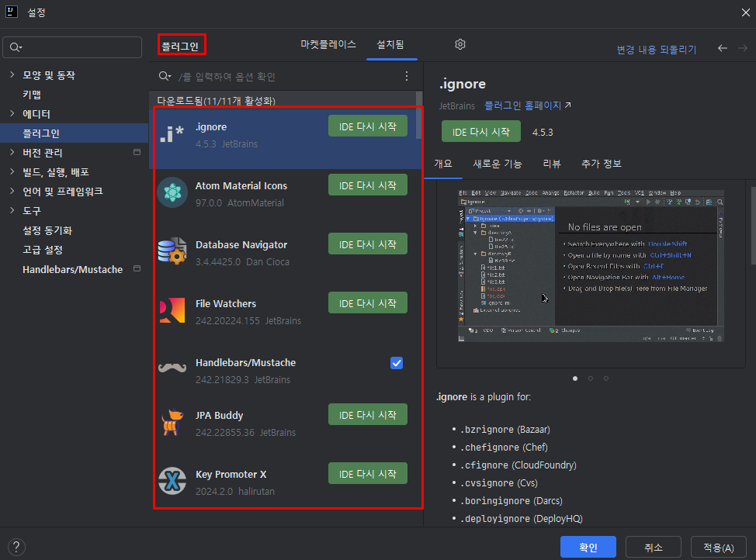Select the third screenshot carousel dot
The image size is (756, 560).
click(x=606, y=379)
